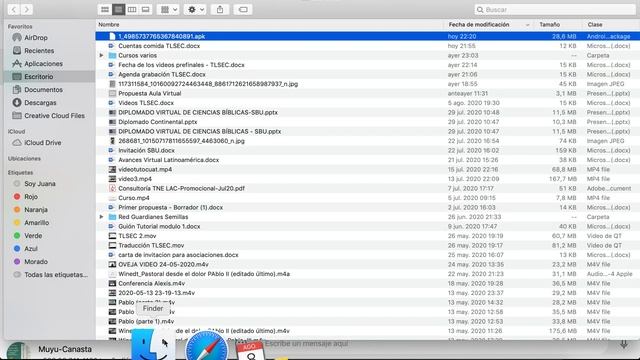Expand the Cursos varios folder
This screenshot has height=360, width=640.
click(x=101, y=56)
